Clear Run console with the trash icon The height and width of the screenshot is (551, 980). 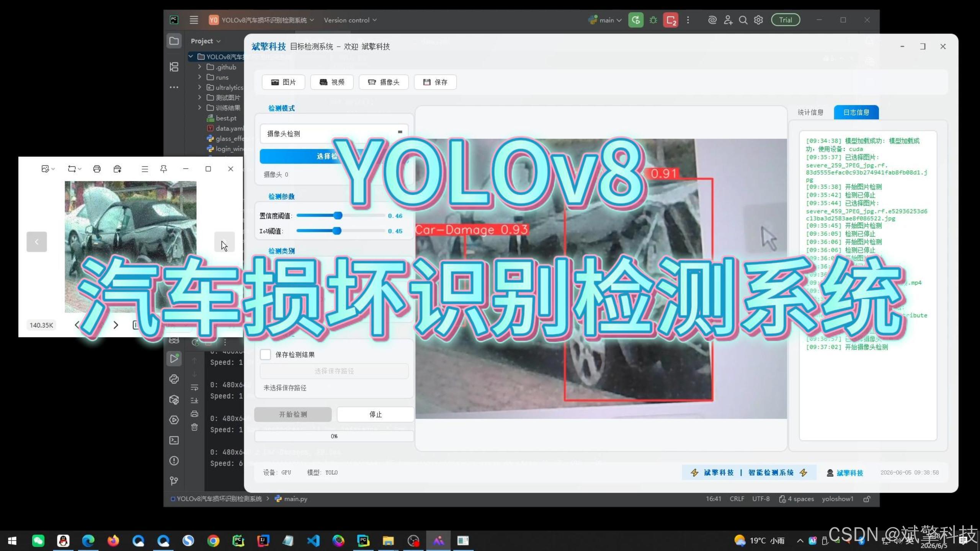pyautogui.click(x=194, y=427)
